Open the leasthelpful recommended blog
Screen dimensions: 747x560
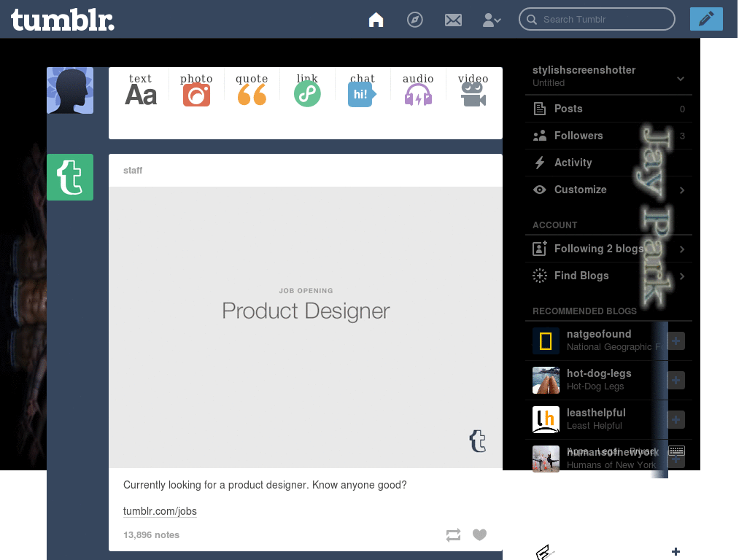click(x=596, y=413)
